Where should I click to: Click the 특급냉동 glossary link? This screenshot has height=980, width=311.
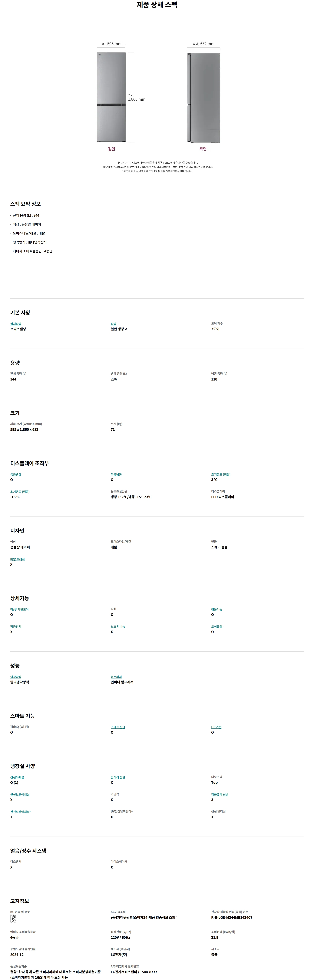point(116,474)
